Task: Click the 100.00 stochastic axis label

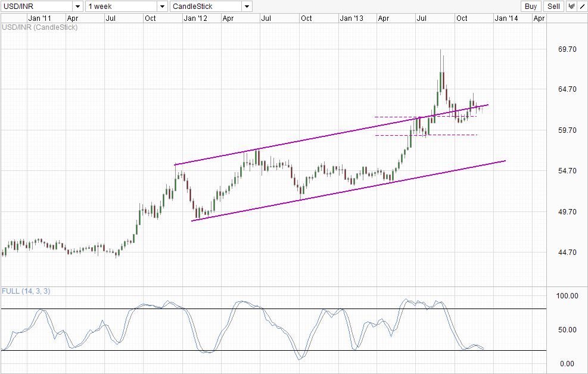Action: click(567, 296)
